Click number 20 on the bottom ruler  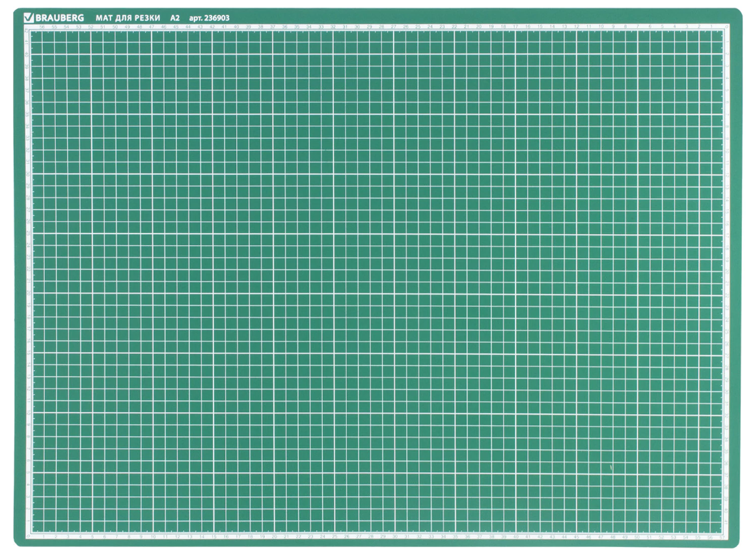274,537
